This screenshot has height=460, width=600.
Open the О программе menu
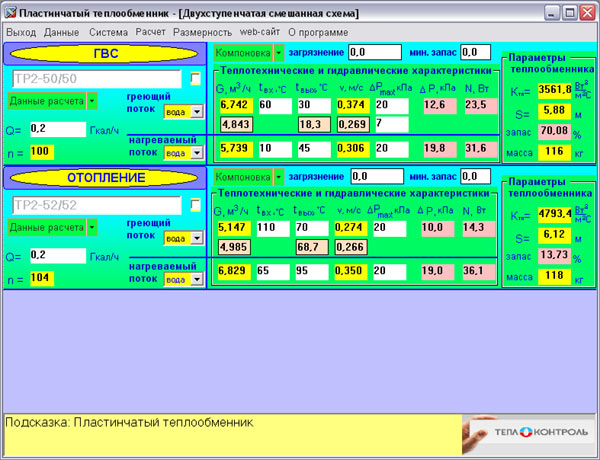tap(317, 32)
